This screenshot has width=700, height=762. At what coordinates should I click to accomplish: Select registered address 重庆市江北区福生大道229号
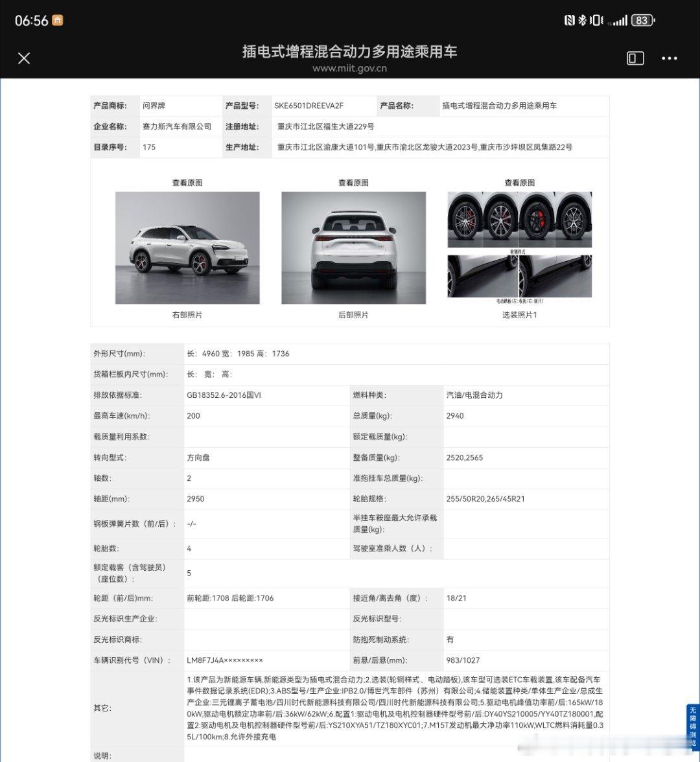tap(325, 126)
